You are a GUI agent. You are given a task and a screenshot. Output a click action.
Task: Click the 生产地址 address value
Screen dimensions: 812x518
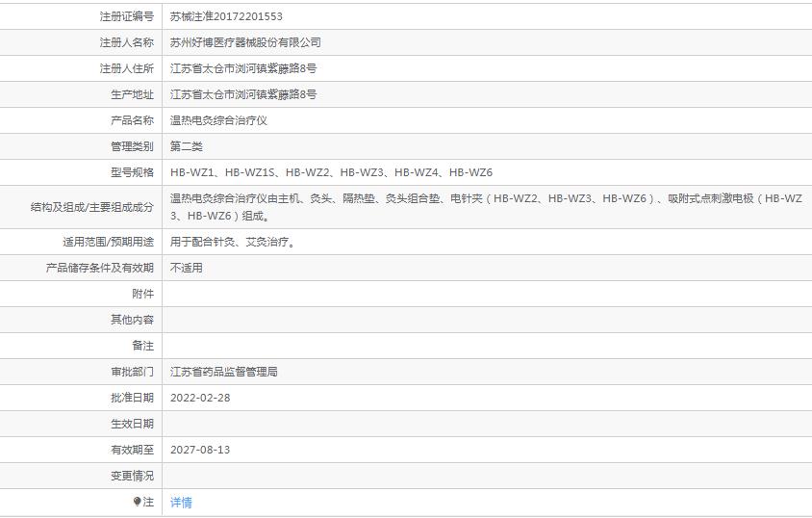pyautogui.click(x=243, y=94)
